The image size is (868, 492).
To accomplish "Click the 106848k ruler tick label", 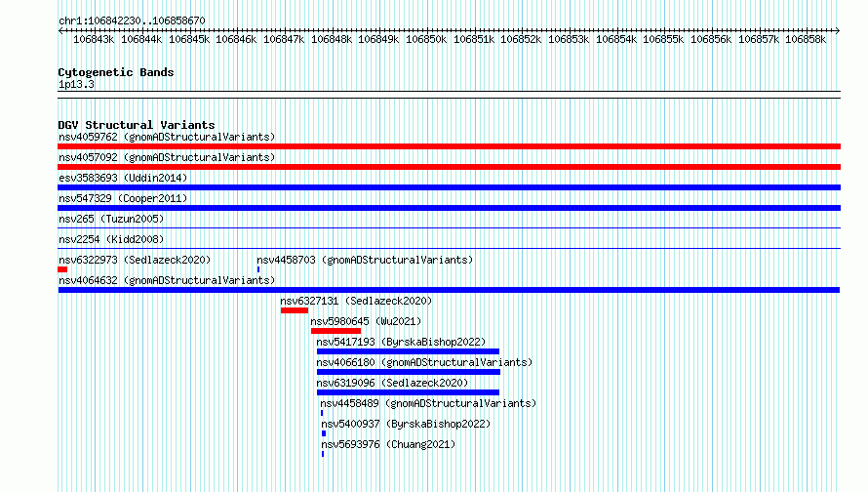I will [x=332, y=39].
